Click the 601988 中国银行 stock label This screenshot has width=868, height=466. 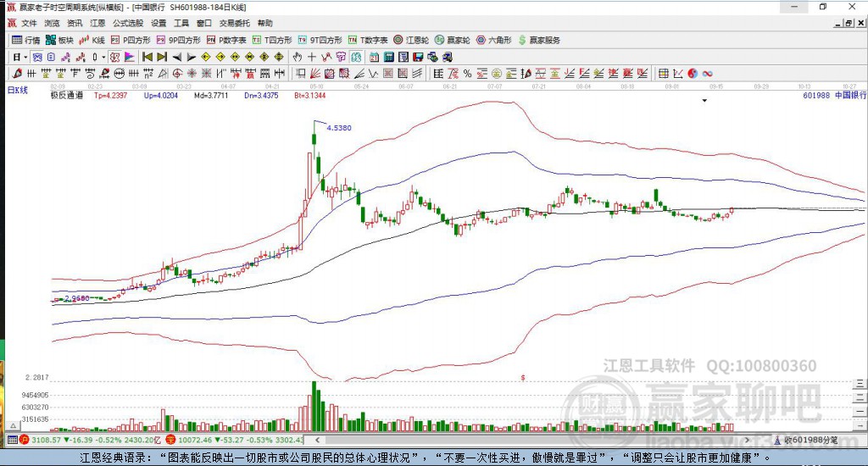835,95
